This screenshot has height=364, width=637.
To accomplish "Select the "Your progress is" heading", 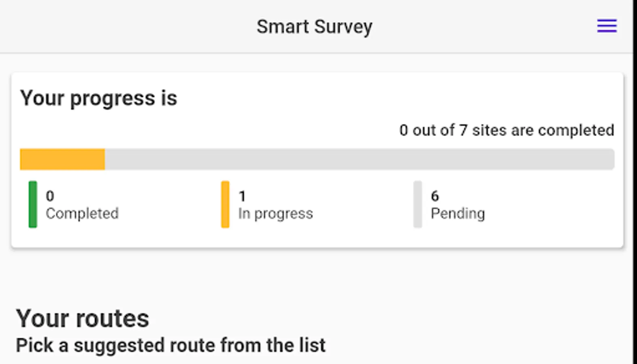I will pyautogui.click(x=98, y=98).
